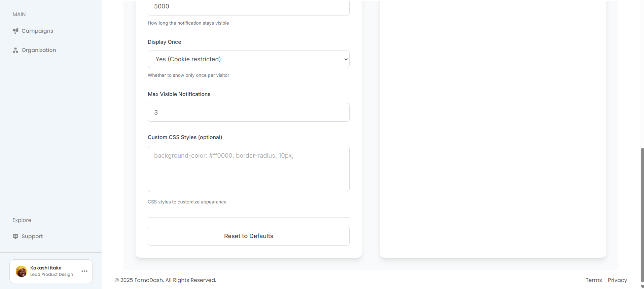Navigate to Support under Explore
This screenshot has height=289, width=644.
(32, 236)
